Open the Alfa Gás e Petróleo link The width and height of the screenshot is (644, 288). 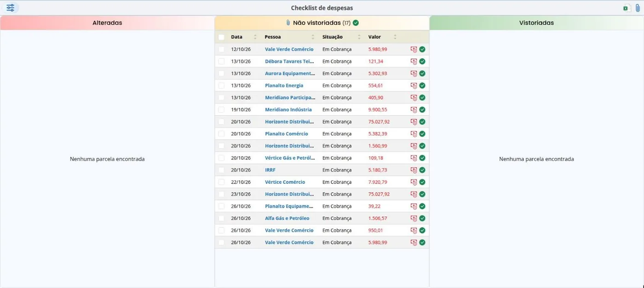(287, 218)
